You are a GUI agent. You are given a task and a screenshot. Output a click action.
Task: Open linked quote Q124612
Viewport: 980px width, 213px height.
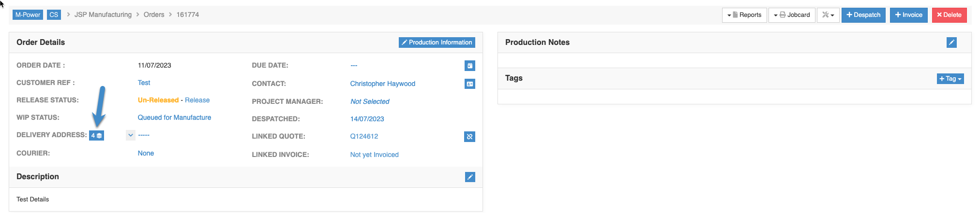[364, 137]
